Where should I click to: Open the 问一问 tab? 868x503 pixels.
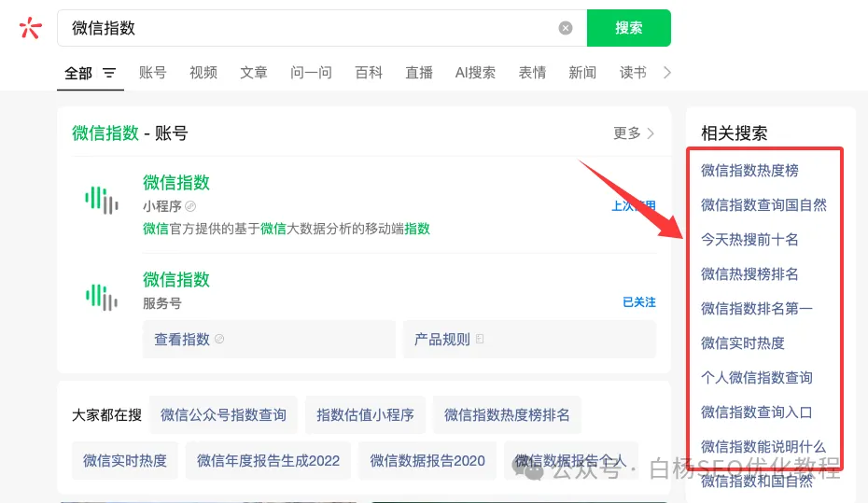(311, 73)
